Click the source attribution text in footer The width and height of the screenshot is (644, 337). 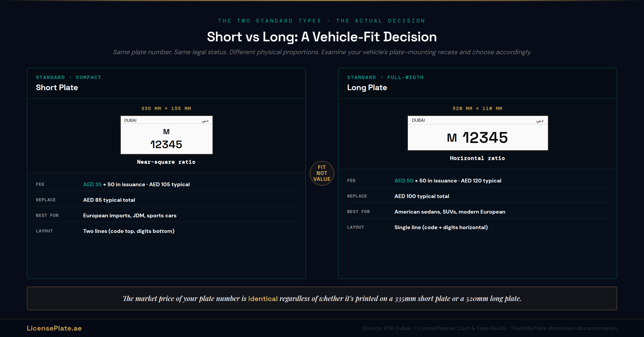click(490, 328)
